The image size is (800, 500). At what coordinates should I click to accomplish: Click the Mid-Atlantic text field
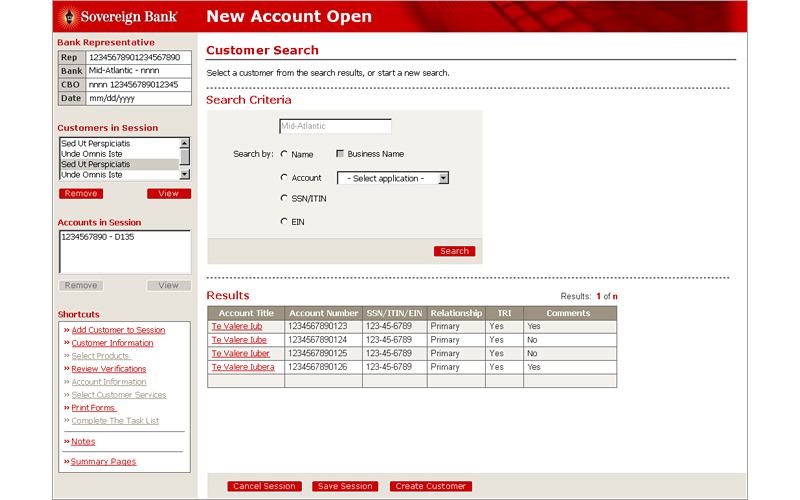click(335, 127)
